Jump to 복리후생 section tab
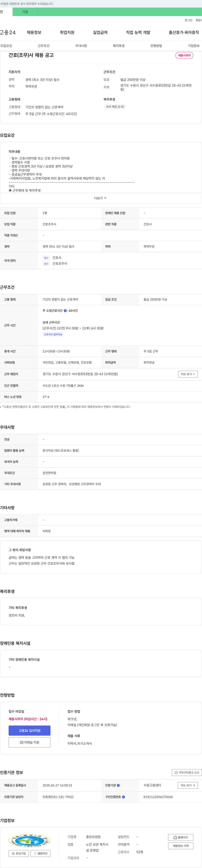Image resolution: width=202 pixels, height=868 pixels. click(119, 46)
